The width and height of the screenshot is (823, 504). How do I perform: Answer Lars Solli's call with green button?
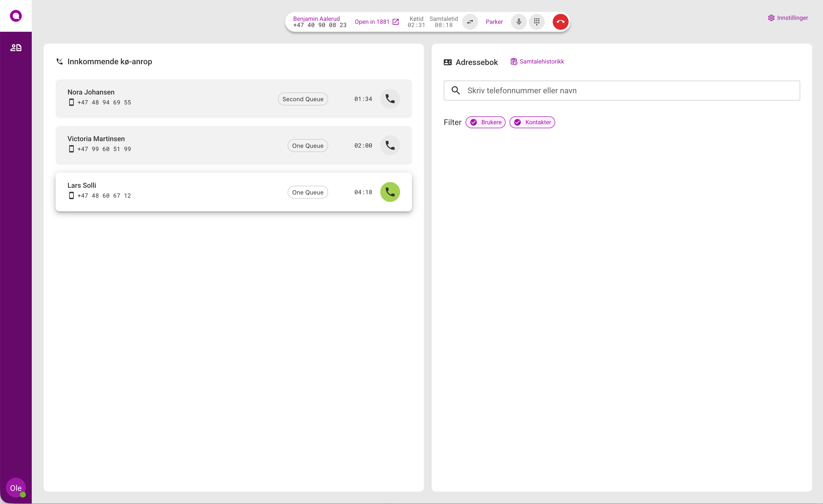[390, 192]
